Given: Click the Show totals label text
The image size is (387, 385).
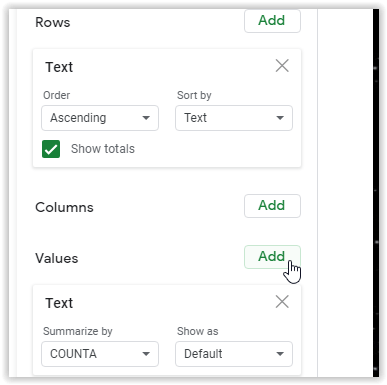Looking at the screenshot, I should click(103, 149).
